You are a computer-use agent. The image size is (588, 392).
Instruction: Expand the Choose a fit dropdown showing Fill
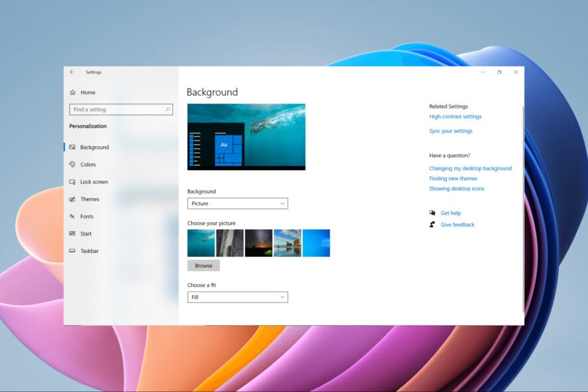coord(238,298)
